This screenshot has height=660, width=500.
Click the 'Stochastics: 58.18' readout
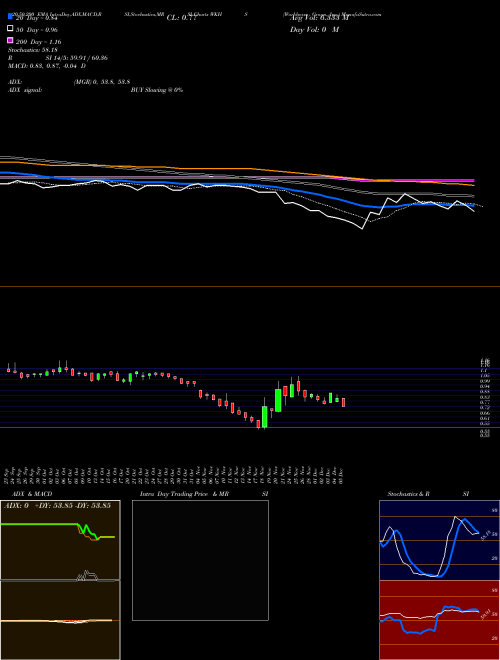[x=32, y=50]
